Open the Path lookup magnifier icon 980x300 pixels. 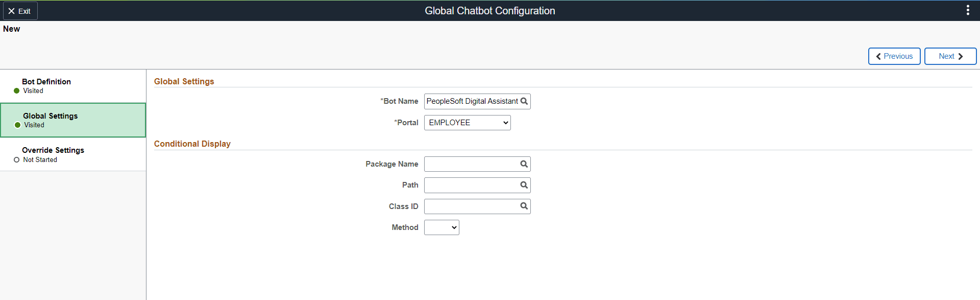[x=524, y=185]
